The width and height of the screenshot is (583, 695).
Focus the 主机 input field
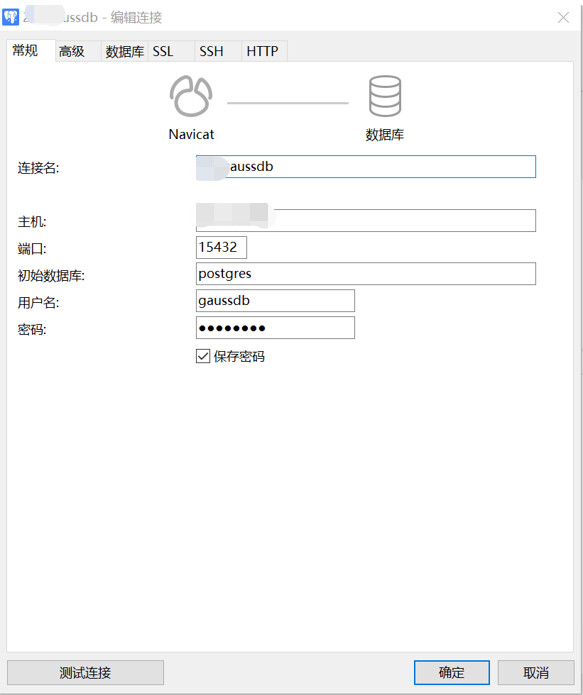[366, 220]
